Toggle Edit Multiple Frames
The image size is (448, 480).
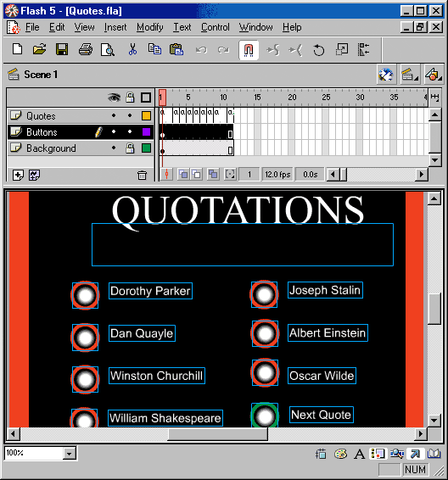pos(213,175)
